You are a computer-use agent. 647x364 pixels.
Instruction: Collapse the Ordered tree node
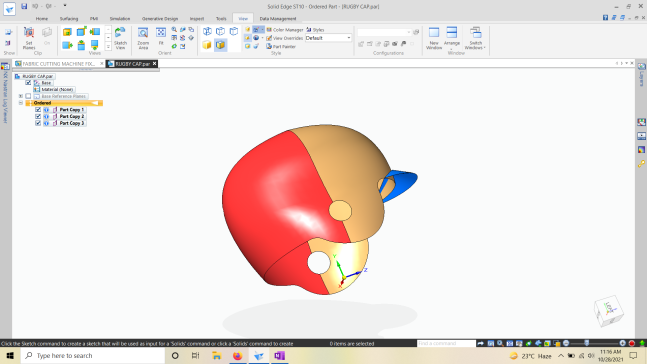click(21, 103)
